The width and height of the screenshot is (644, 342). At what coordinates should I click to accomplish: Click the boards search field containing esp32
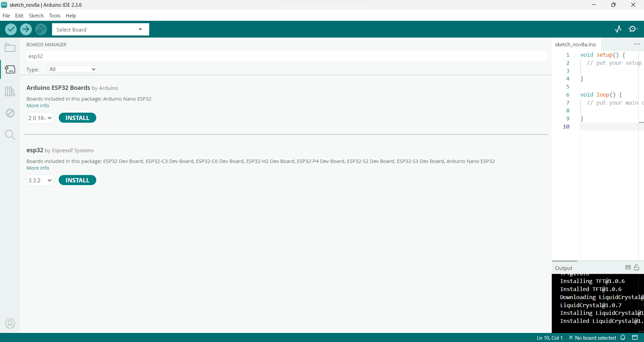click(287, 56)
